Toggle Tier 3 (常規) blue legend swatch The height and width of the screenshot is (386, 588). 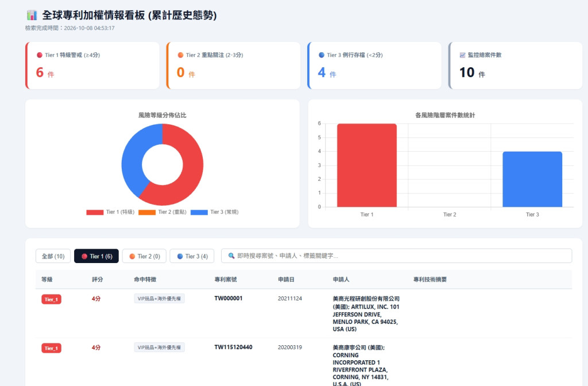click(x=199, y=213)
